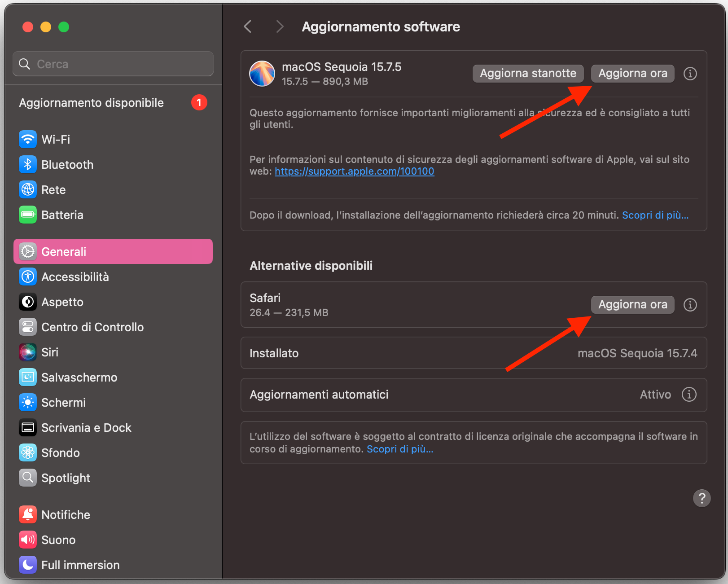Open Batteria settings via its battery icon

pyautogui.click(x=27, y=215)
